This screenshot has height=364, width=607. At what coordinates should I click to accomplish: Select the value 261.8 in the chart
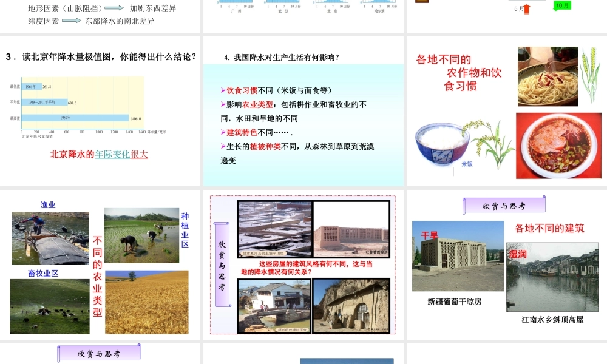point(47,87)
